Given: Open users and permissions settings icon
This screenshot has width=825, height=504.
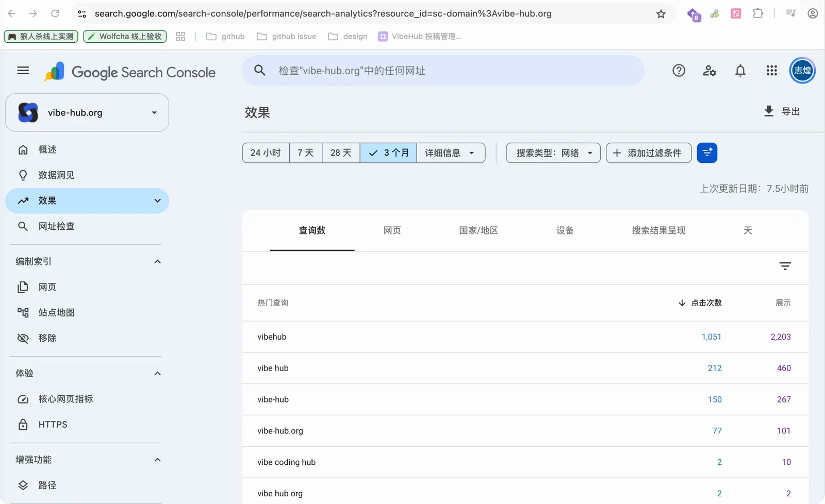Looking at the screenshot, I should (x=709, y=71).
